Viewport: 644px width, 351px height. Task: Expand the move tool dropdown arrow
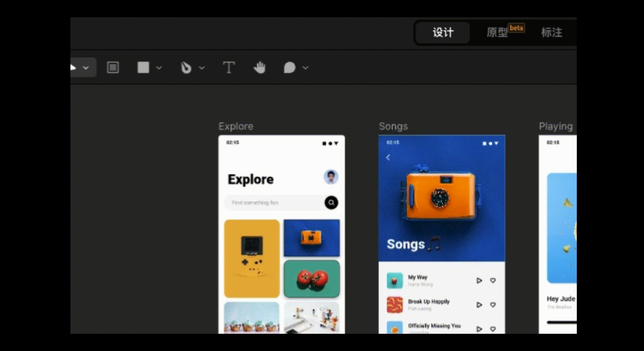(86, 68)
